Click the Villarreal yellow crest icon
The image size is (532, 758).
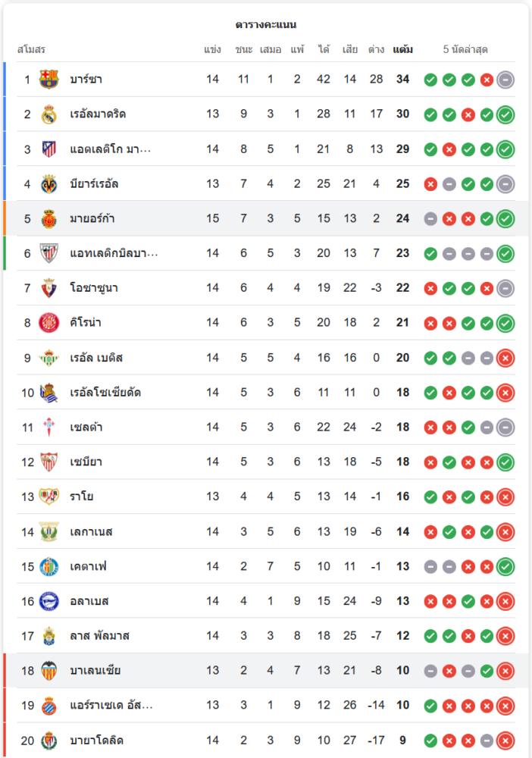49,184
